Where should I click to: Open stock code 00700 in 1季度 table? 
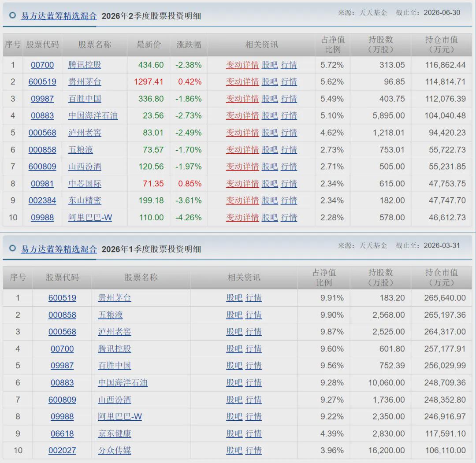point(62,349)
